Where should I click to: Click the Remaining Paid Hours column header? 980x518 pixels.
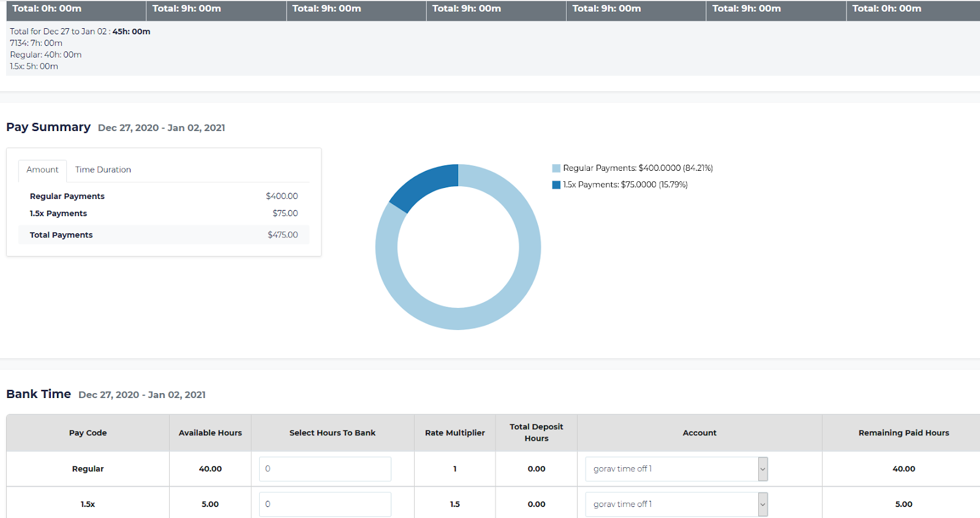903,433
